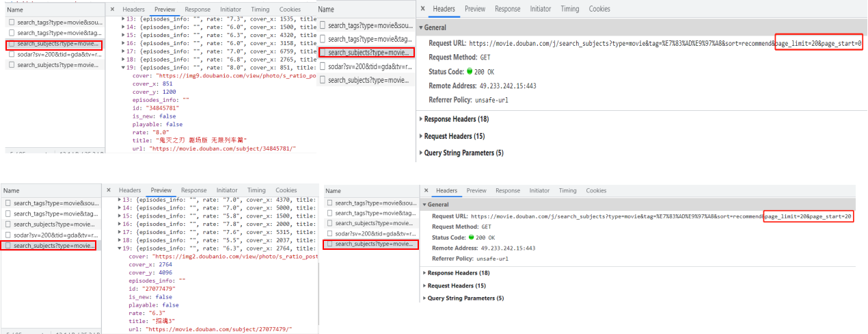
Task: Expand item 13 with cover_x 4370
Action: (x=120, y=199)
